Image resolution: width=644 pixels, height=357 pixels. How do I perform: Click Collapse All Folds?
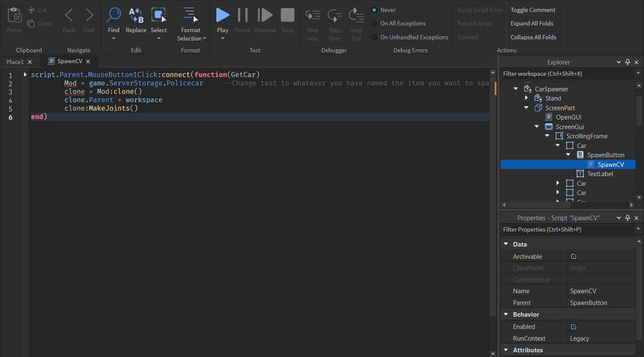[533, 37]
